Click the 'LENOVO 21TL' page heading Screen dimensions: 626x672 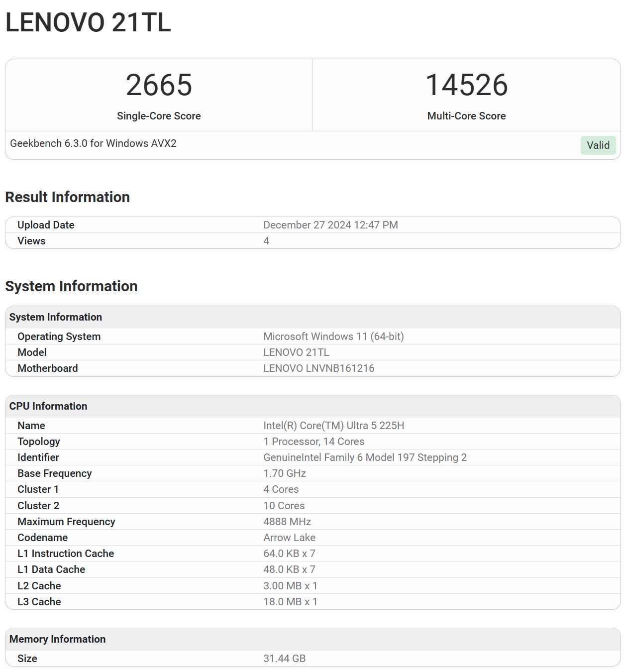[88, 23]
